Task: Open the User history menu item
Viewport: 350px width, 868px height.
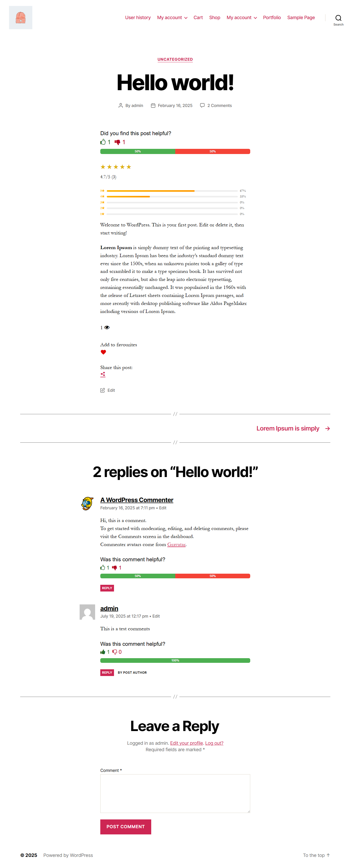Action: (138, 18)
